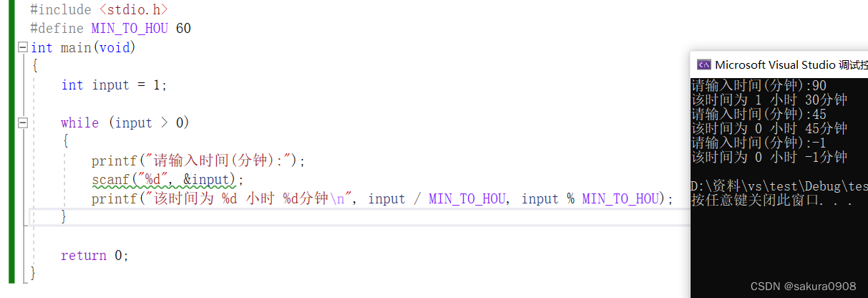Click the scanf call with green squiggle
The height and width of the screenshot is (298, 868).
167,180
